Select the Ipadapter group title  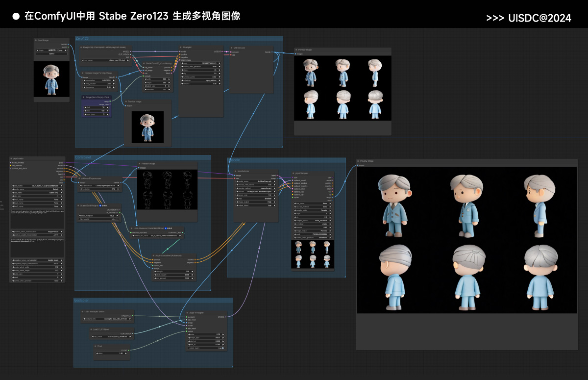pos(81,300)
